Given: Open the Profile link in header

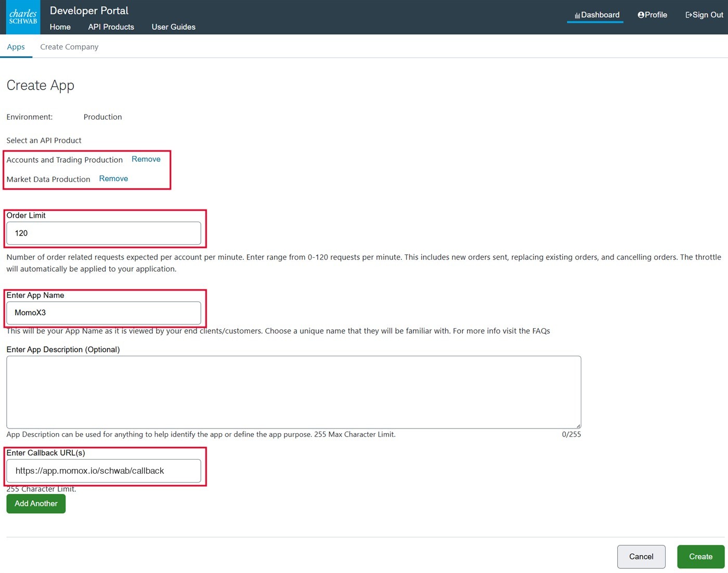Looking at the screenshot, I should click(x=652, y=15).
